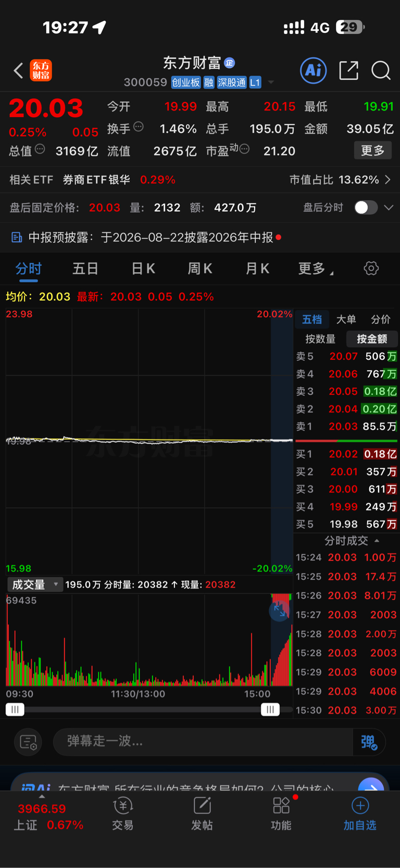Tap the 融 margin tag
Viewport: 400px width, 868px height.
pos(209,82)
